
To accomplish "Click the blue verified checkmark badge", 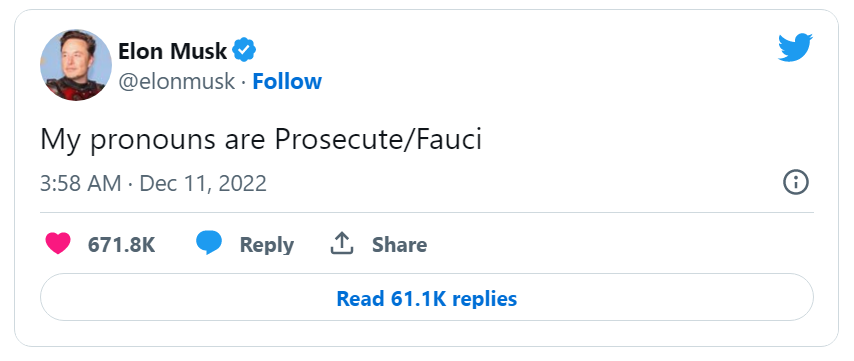I will click(x=244, y=51).
